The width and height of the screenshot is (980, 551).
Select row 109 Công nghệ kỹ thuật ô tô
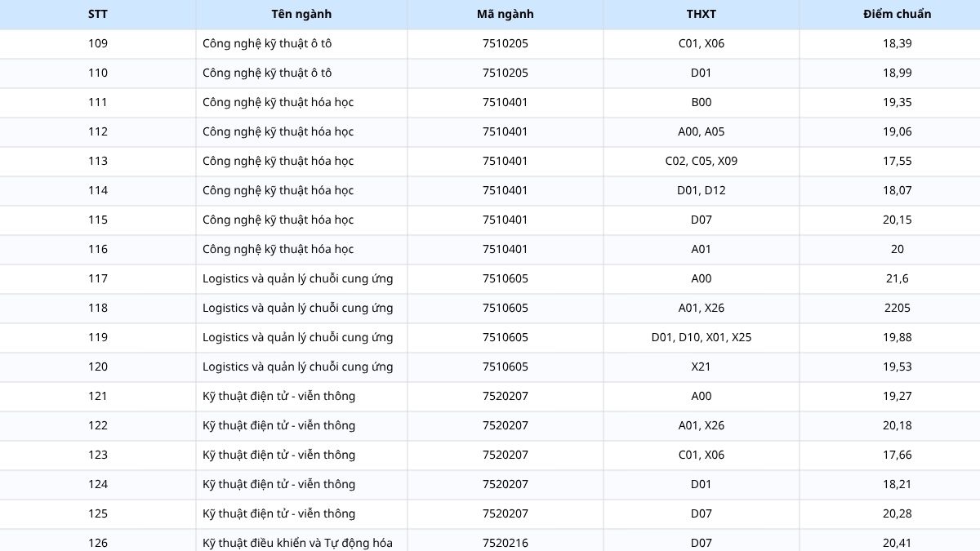pos(490,43)
